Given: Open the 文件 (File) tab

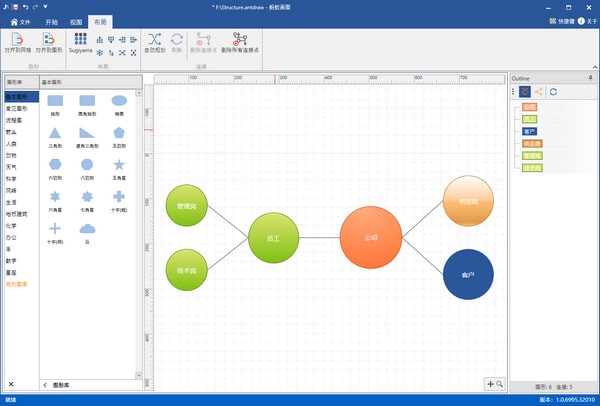Looking at the screenshot, I should [20, 22].
